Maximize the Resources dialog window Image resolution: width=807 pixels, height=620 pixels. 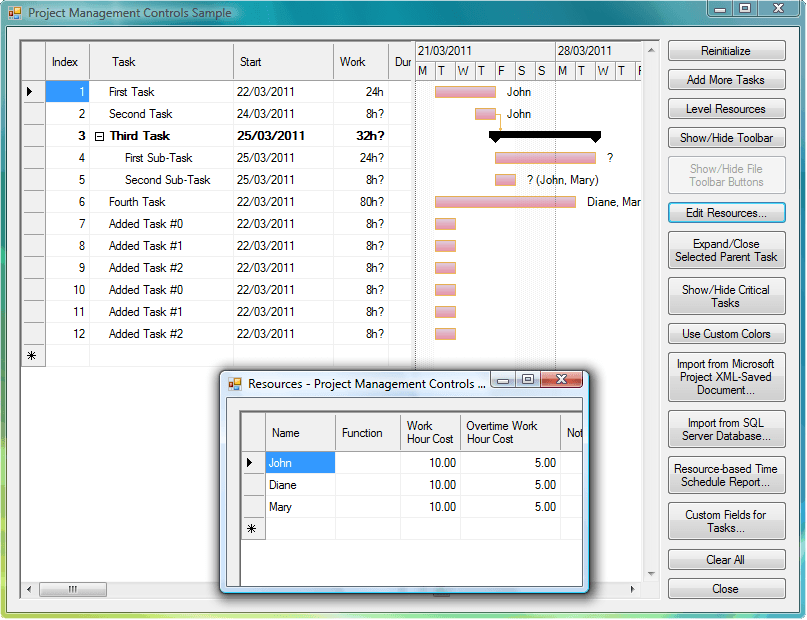[528, 379]
